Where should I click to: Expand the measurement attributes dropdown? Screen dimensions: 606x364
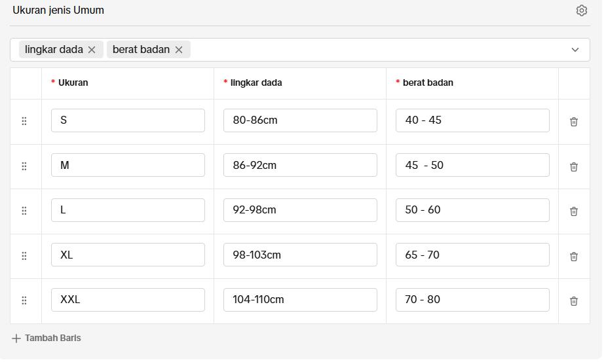coord(575,50)
